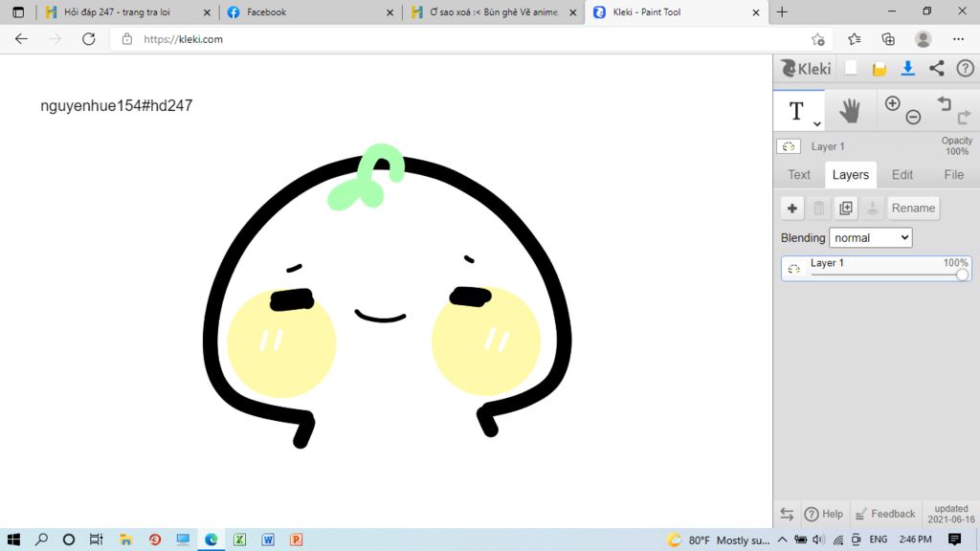Show hidden system tray icons
The height and width of the screenshot is (551, 980).
783,540
